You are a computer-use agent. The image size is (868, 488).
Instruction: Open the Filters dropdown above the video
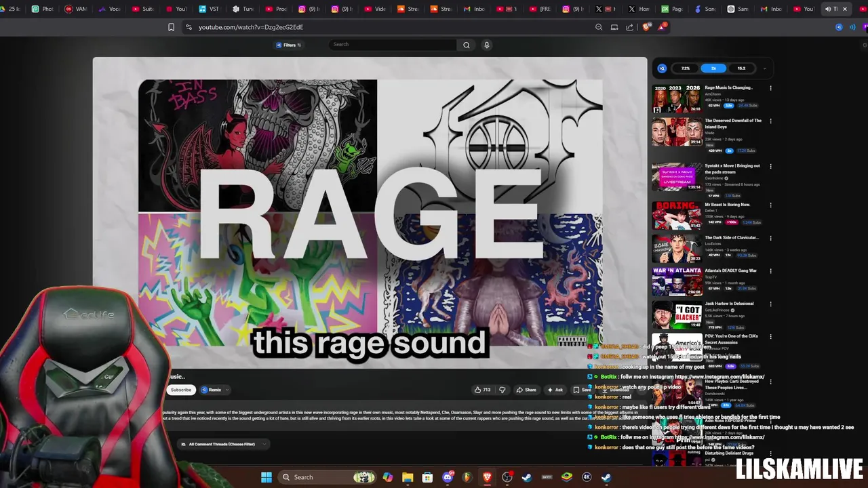click(x=289, y=45)
